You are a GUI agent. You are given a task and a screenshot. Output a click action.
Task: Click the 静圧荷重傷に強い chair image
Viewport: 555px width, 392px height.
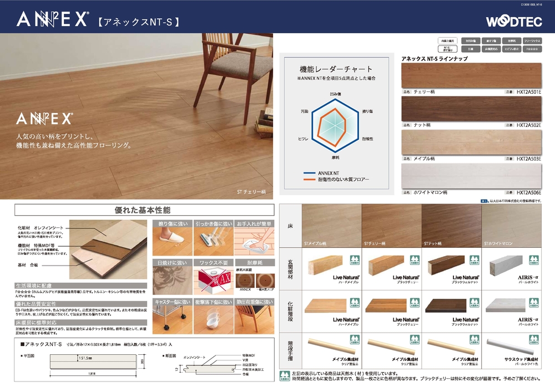pos(255,319)
